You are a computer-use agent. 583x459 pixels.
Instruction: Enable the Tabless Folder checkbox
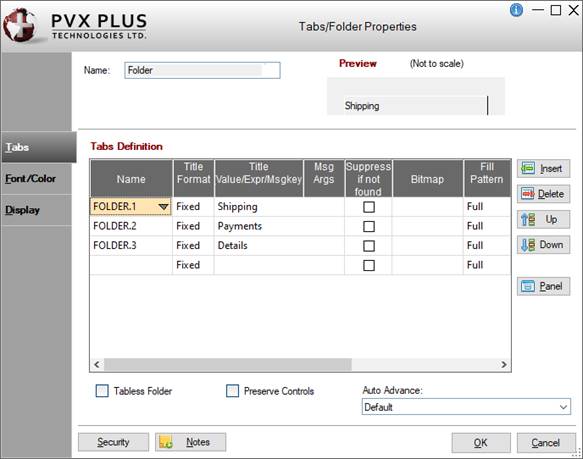(102, 391)
